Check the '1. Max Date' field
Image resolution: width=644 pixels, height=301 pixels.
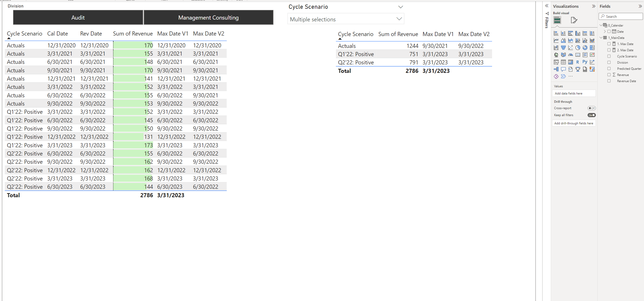coord(609,44)
